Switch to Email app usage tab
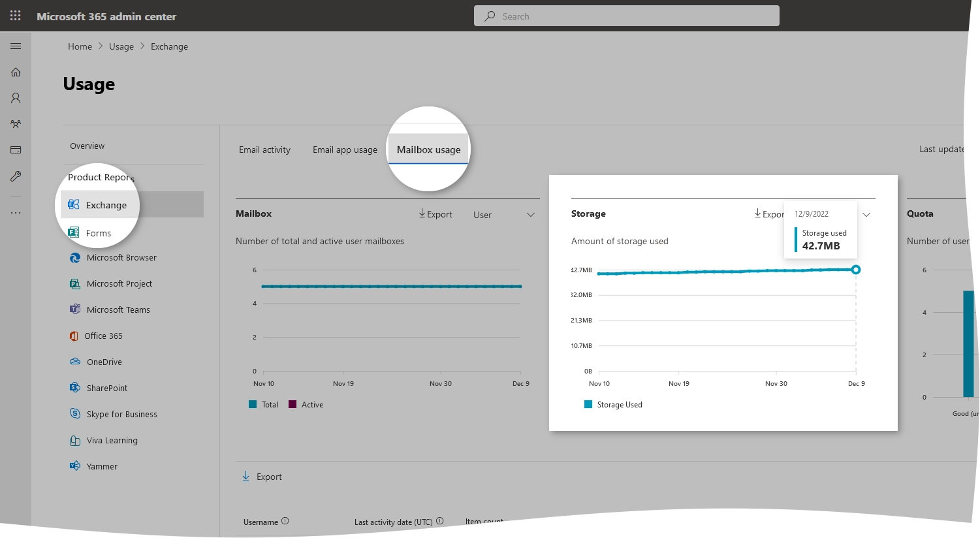Image resolution: width=980 pixels, height=538 pixels. (345, 150)
